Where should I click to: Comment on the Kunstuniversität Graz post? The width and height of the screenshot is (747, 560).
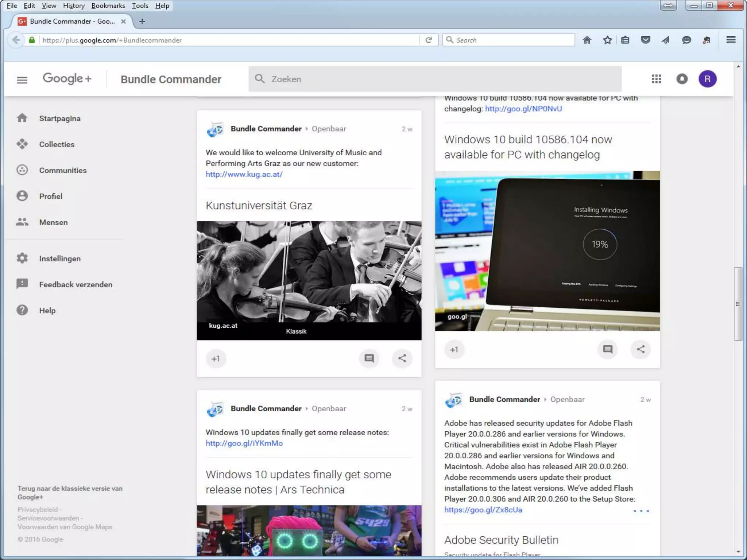click(369, 358)
